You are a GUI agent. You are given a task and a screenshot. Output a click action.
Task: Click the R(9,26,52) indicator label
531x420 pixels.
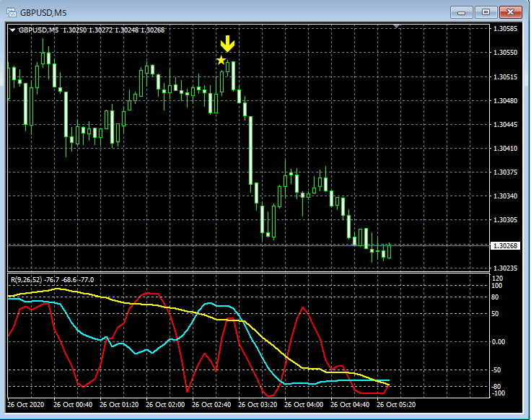(x=52, y=280)
